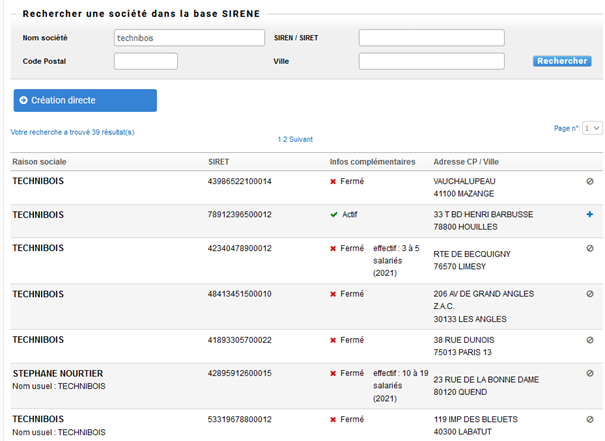Focus the Ville input field
Viewport: 605px width, 441px height.
(431, 61)
